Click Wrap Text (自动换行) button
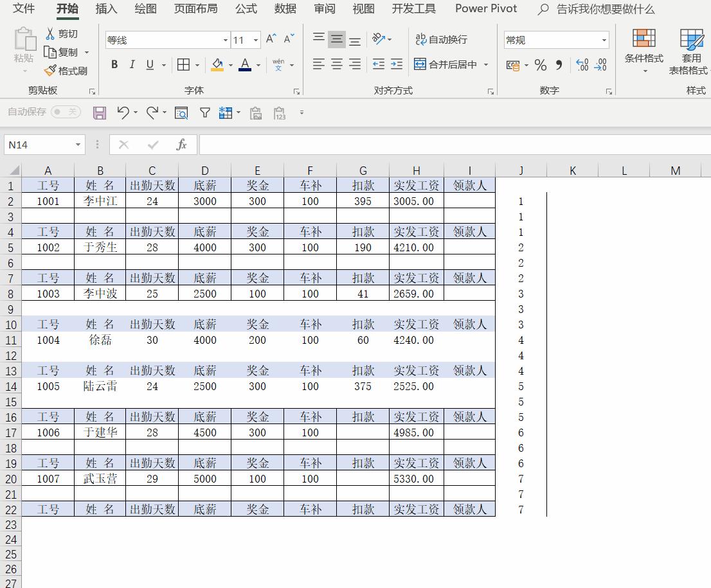 pyautogui.click(x=442, y=40)
